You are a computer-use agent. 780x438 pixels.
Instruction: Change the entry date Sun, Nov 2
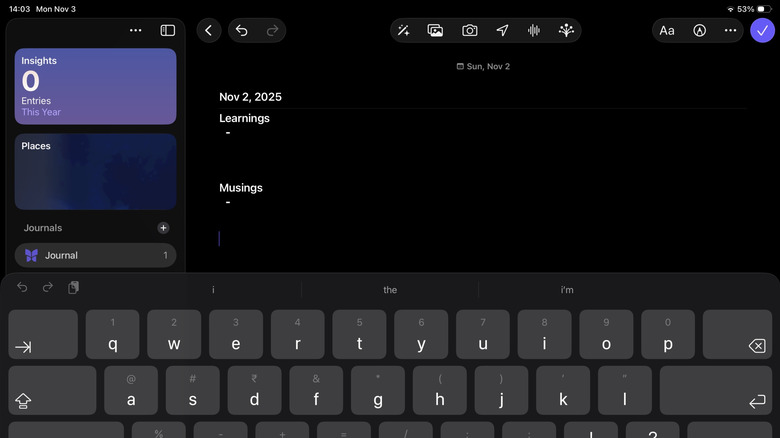[483, 66]
